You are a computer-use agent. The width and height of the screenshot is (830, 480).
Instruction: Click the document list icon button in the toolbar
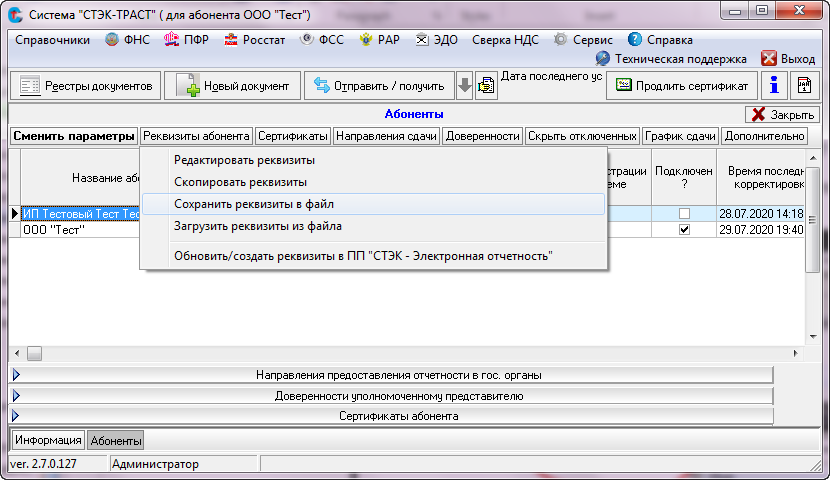point(486,86)
